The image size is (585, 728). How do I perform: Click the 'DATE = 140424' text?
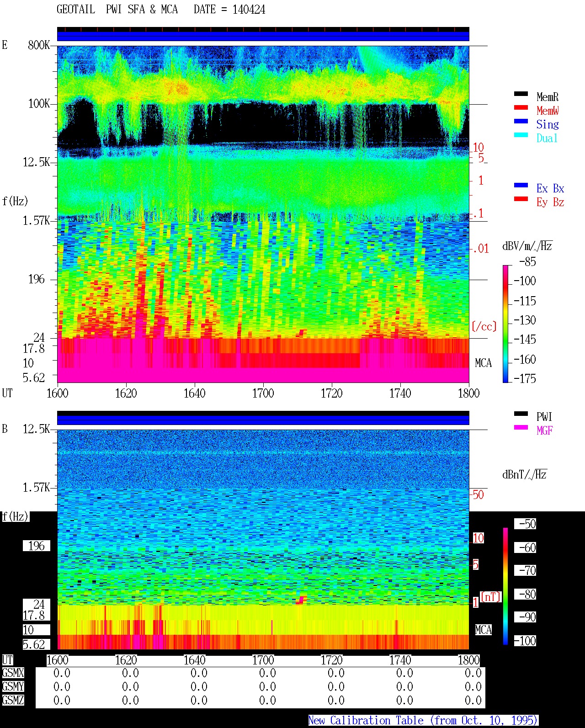(x=229, y=10)
